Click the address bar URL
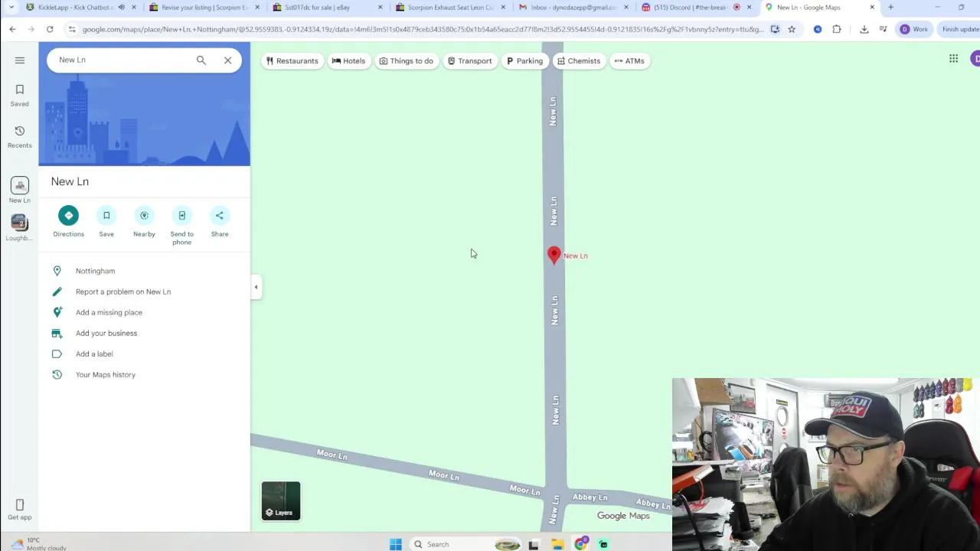The image size is (980, 551). click(x=421, y=29)
